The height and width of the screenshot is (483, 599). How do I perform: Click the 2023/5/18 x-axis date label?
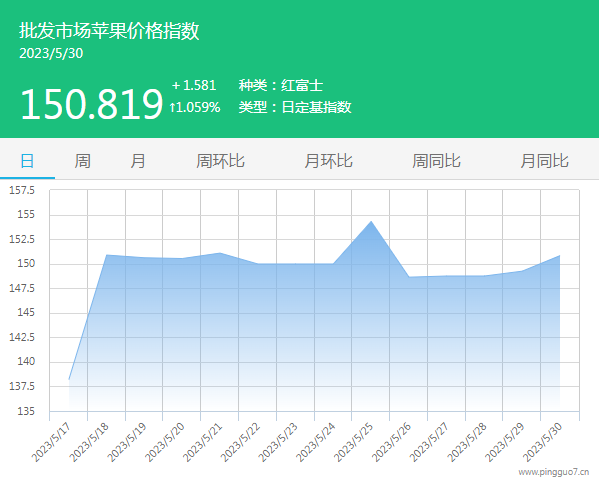point(89,442)
